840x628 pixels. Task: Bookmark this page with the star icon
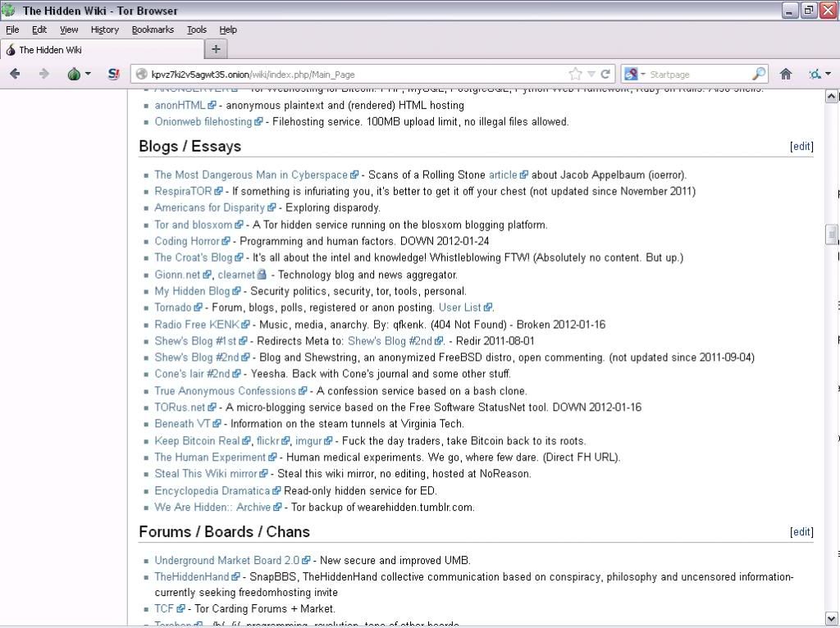point(575,74)
